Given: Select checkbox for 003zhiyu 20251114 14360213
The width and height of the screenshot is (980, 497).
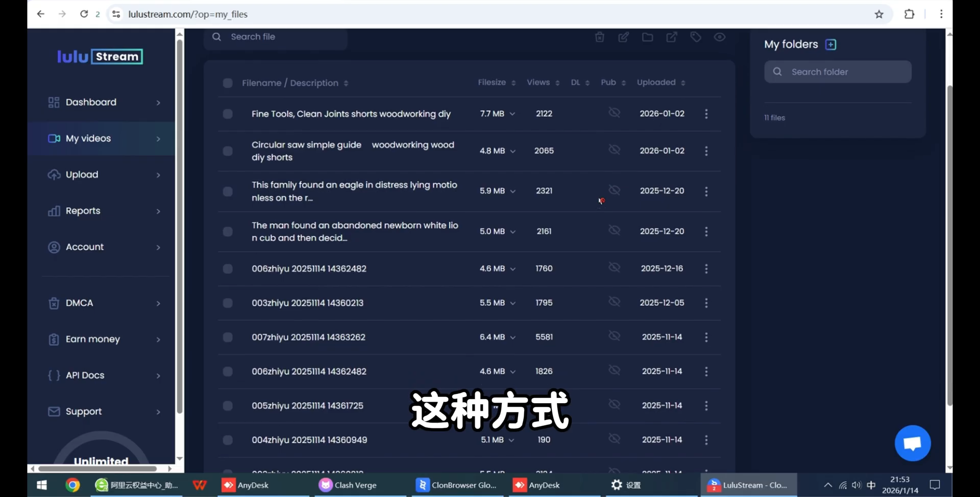Looking at the screenshot, I should (x=228, y=303).
